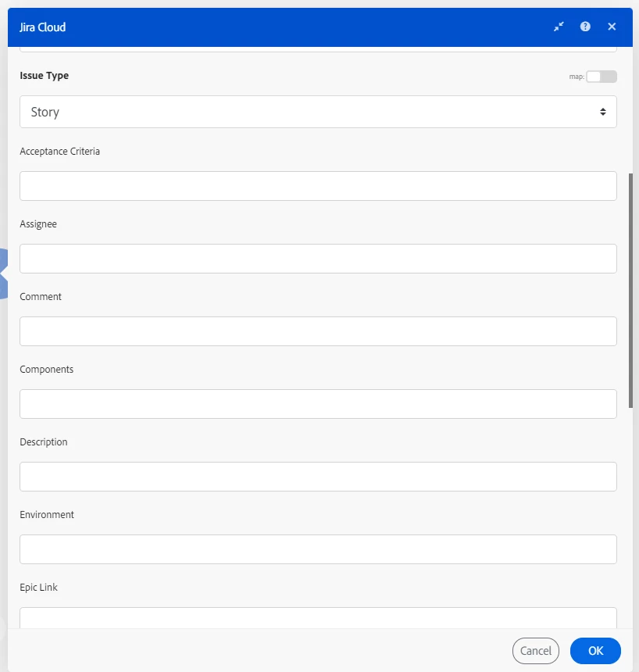639x672 pixels.
Task: Click the Epic Link label text
Action: tap(38, 587)
